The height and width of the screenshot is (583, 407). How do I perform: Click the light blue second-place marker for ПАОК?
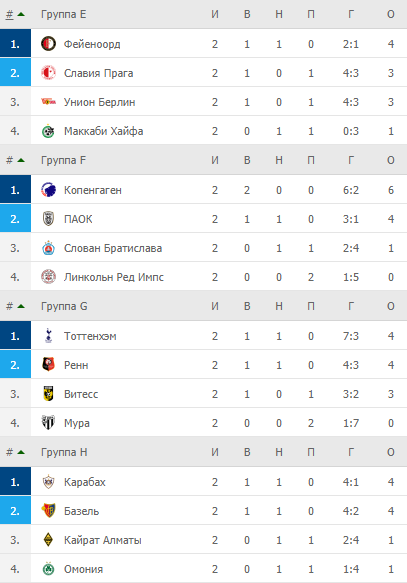(15, 219)
